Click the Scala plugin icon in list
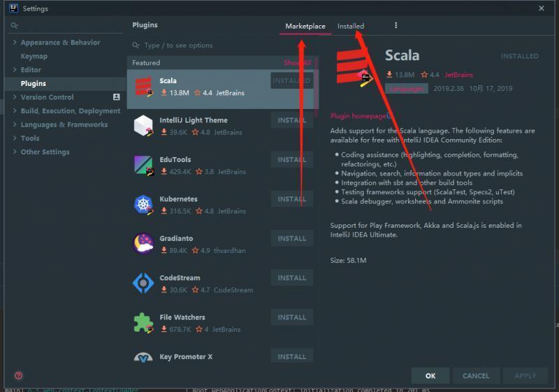Image resolution: width=559 pixels, height=392 pixels. [x=144, y=87]
